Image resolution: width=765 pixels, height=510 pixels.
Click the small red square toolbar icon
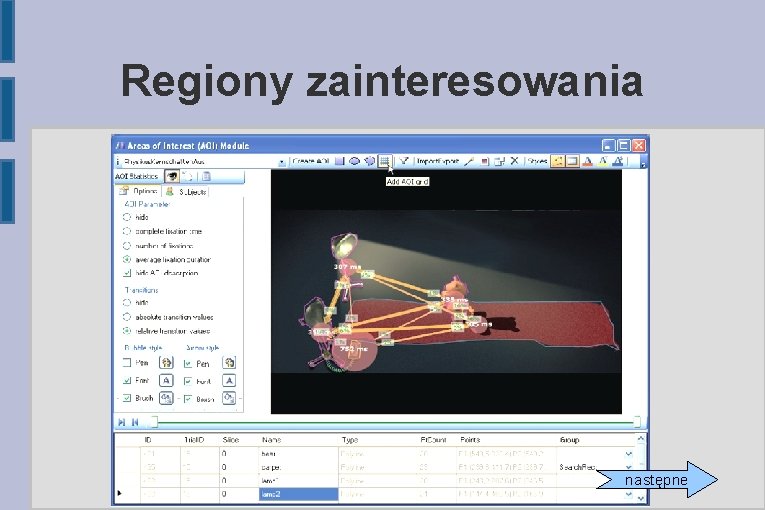[484, 161]
